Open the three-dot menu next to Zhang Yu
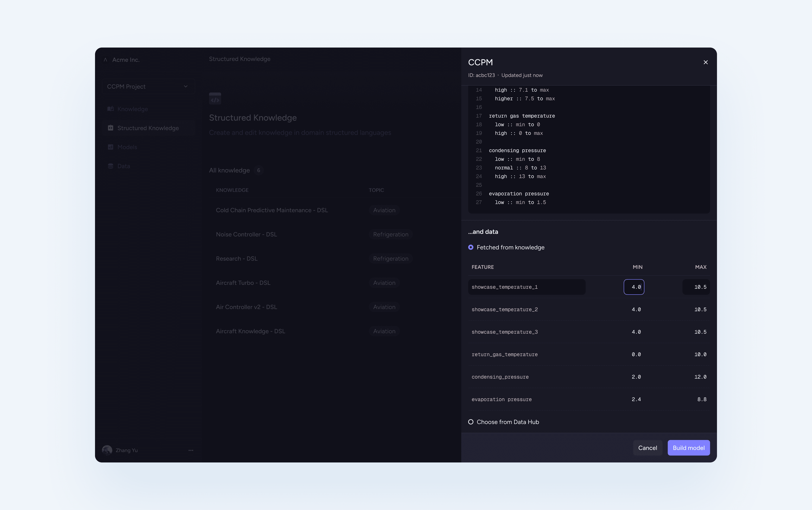Image resolution: width=812 pixels, height=510 pixels. (x=191, y=450)
